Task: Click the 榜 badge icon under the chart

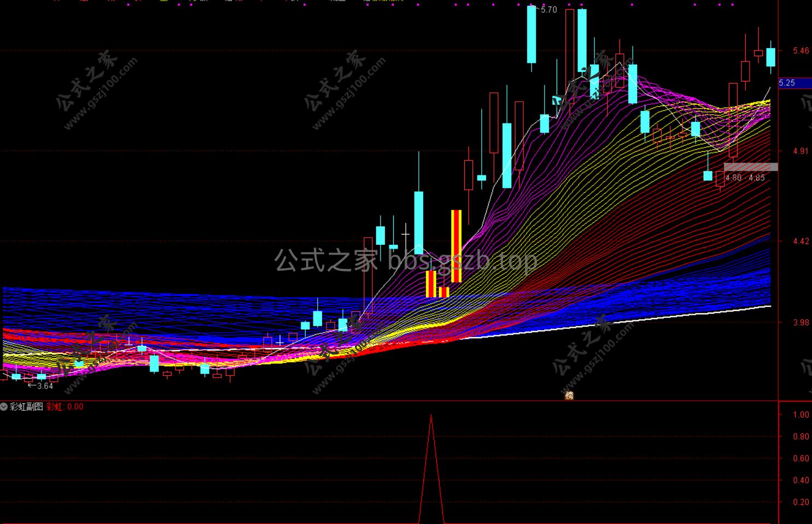Action: pos(569,396)
